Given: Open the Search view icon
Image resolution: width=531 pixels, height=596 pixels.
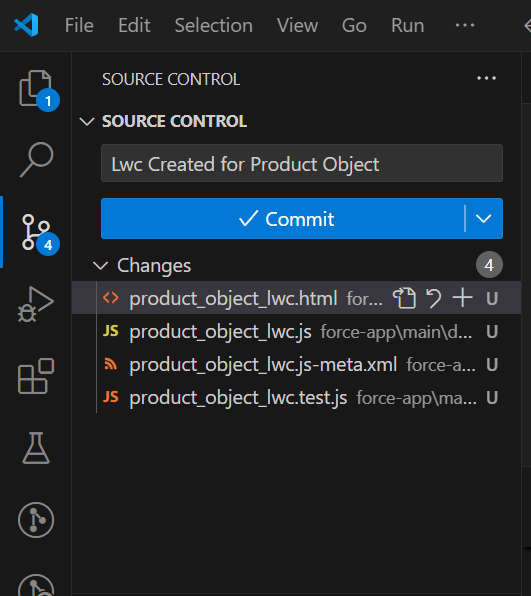Looking at the screenshot, I should (x=36, y=160).
